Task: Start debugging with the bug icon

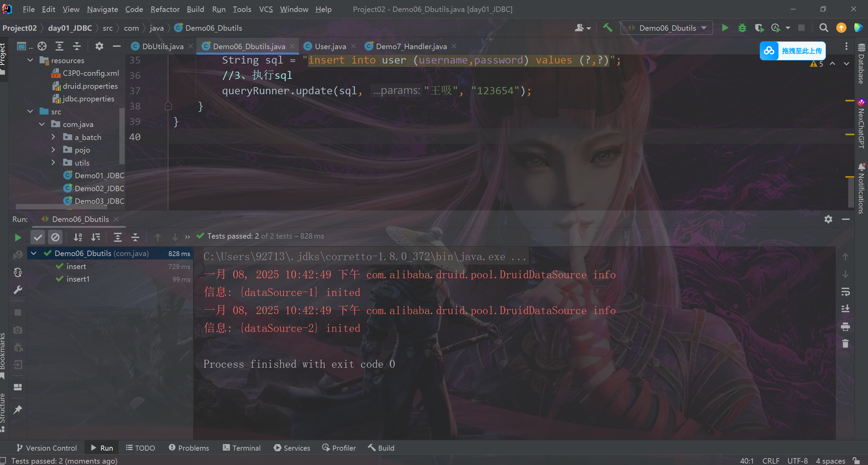Action: 742,28
